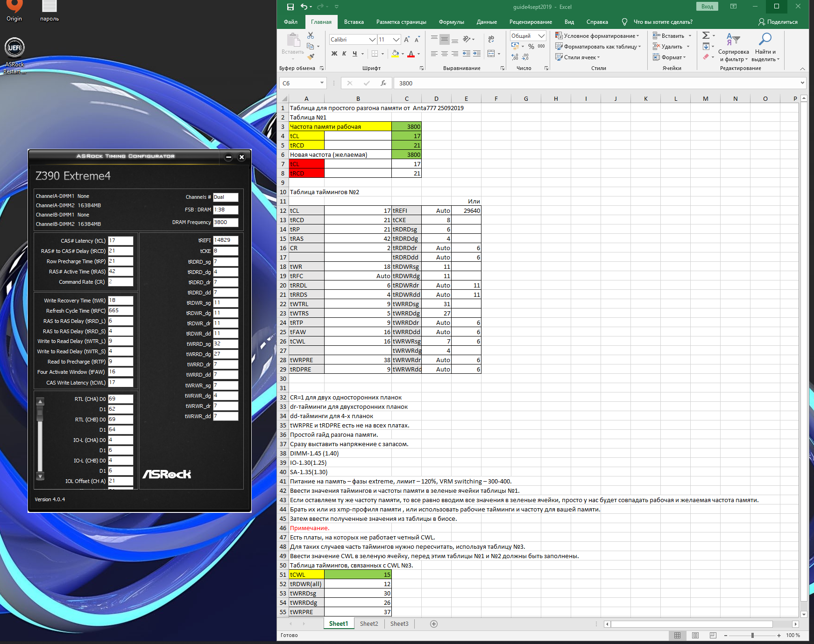Open the Fill down tool
Image resolution: width=814 pixels, height=644 pixels.
click(x=706, y=46)
